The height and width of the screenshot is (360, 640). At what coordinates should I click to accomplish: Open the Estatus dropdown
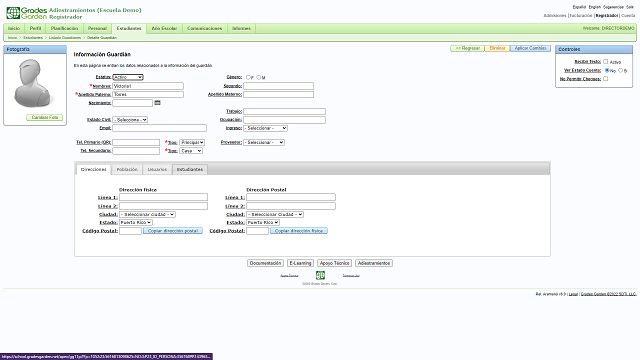[x=128, y=77]
